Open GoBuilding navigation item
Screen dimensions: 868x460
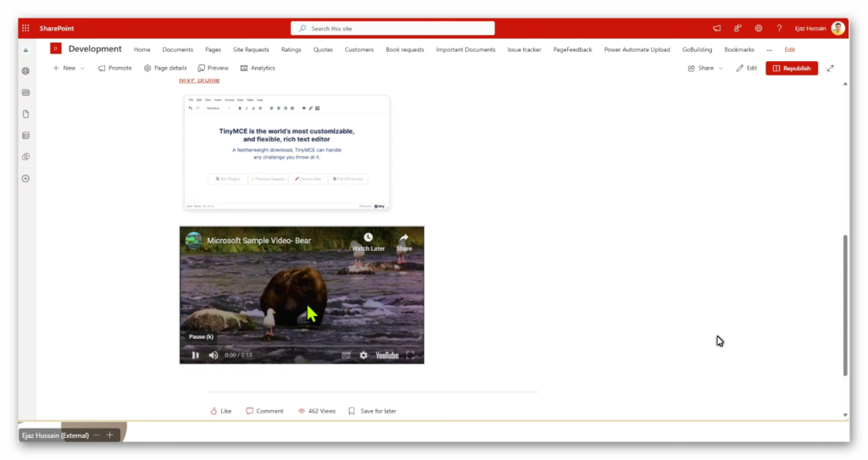pos(697,50)
